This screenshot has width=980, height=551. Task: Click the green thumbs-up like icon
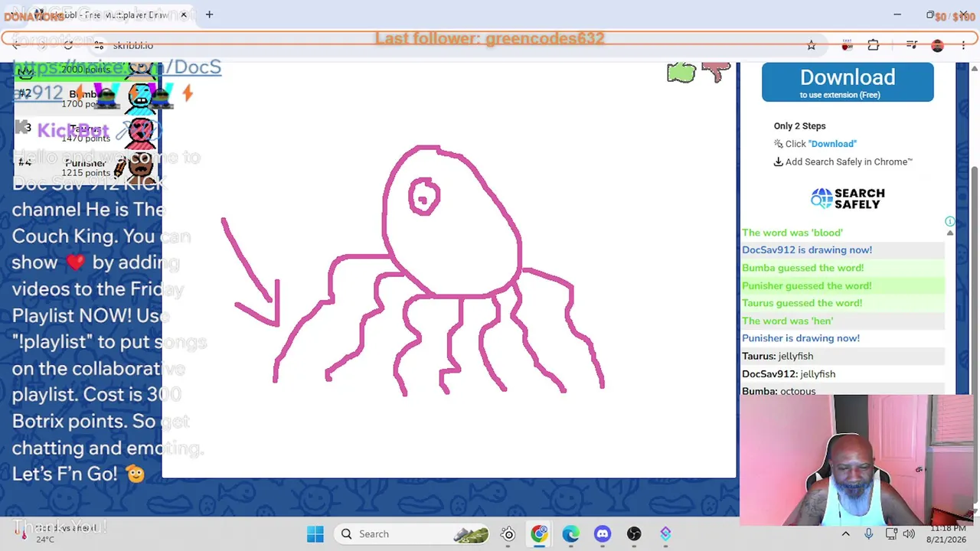click(681, 73)
